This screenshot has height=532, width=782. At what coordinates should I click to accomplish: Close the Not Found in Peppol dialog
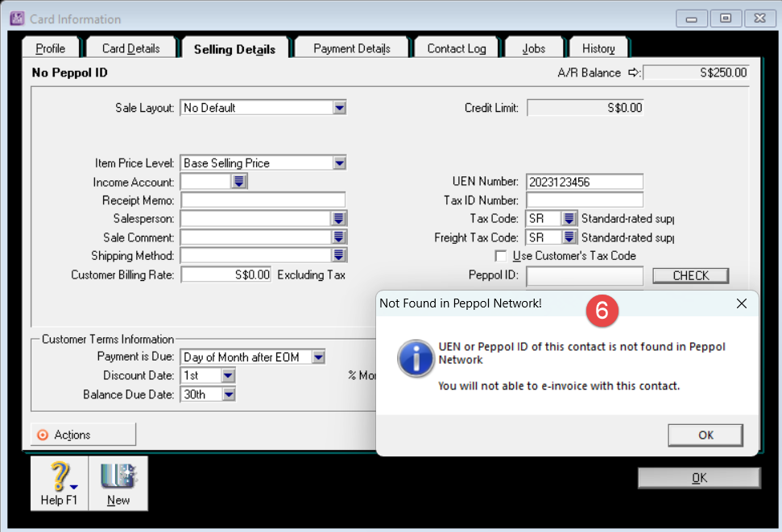tap(742, 303)
